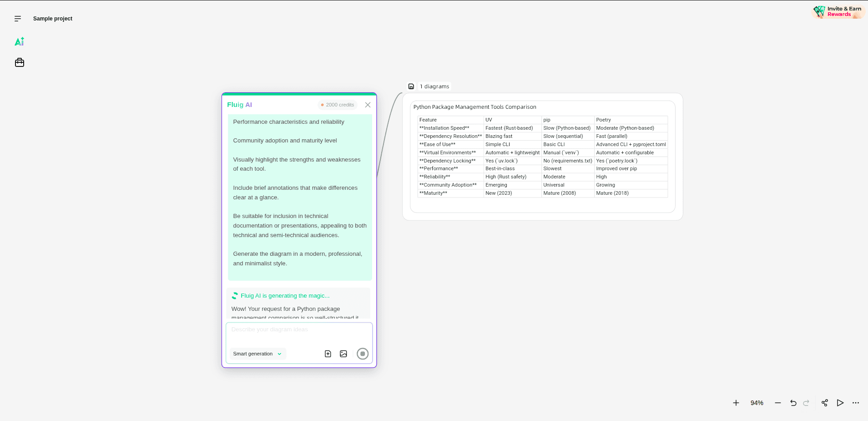The image size is (868, 421).
Task: Redo the last action
Action: [x=806, y=403]
